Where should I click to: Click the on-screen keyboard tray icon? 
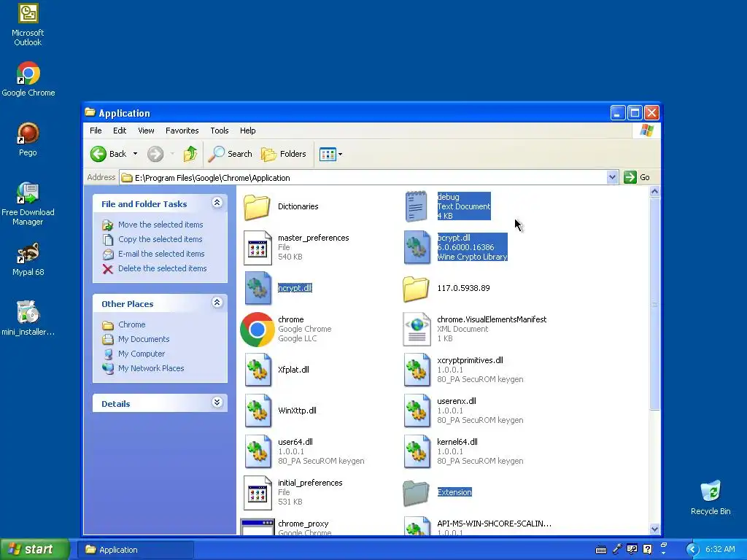click(601, 550)
